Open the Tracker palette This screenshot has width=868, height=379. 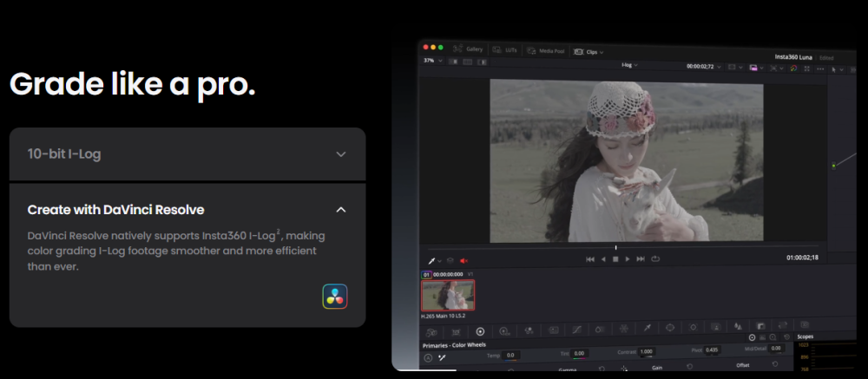coord(693,327)
